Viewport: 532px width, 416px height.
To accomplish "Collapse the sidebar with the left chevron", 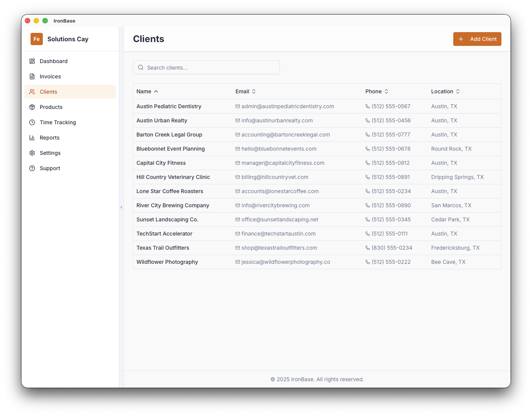I will click(121, 207).
